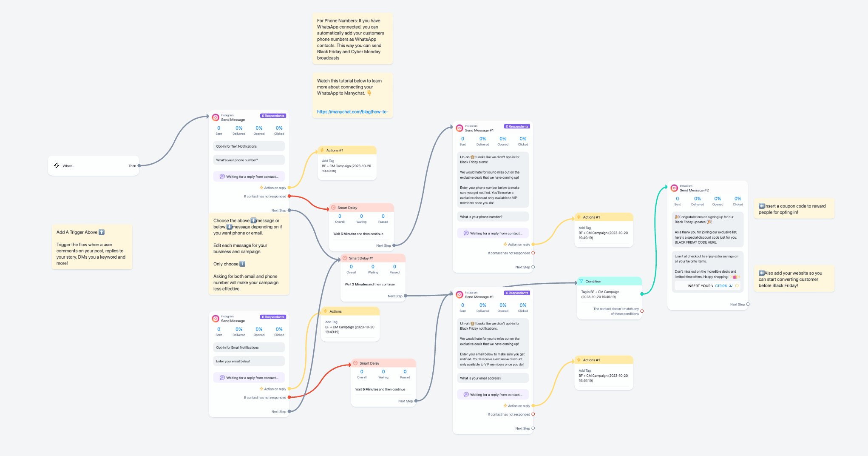Viewport: 868px width, 456px height.
Task: Click Instagram icon on Opt-in for Email message
Action: (216, 319)
